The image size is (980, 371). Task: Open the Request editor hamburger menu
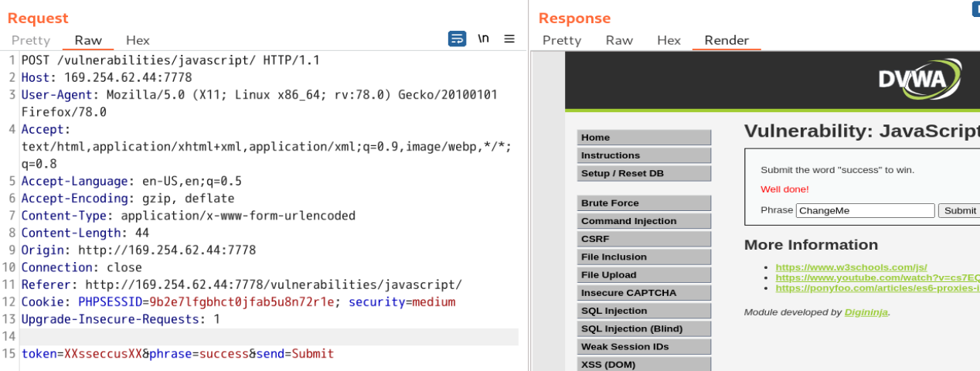pos(509,39)
